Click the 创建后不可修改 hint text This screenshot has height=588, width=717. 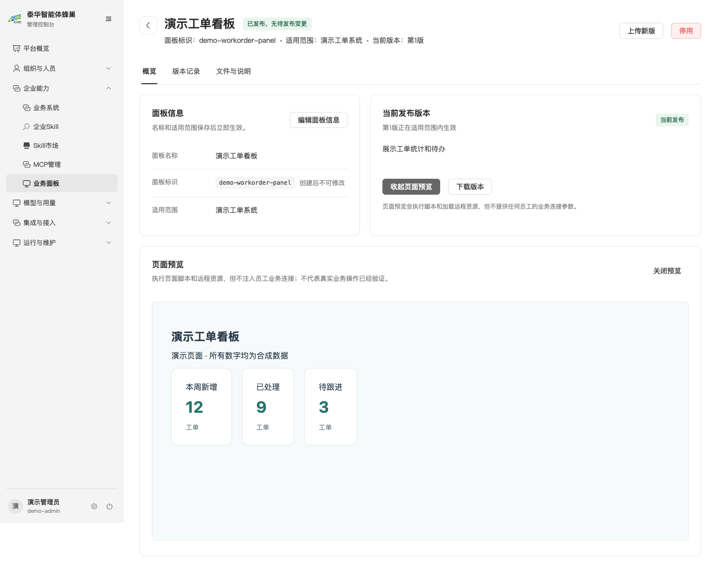[x=322, y=183]
